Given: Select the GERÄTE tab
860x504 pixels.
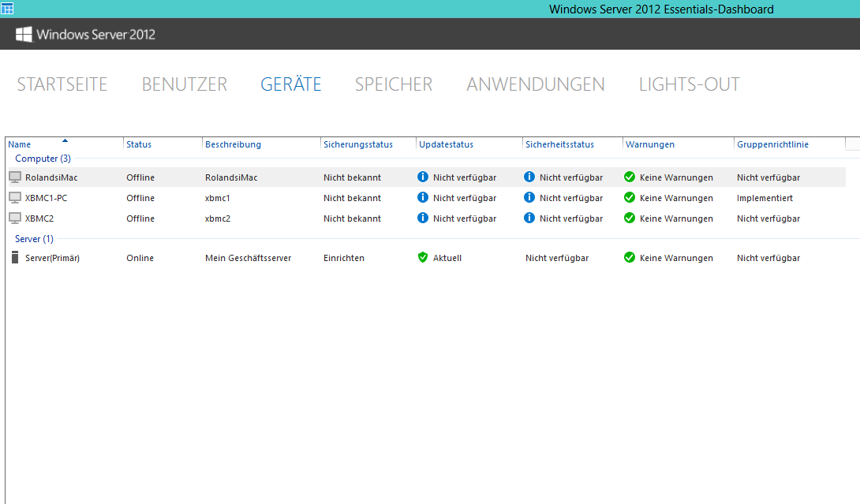Looking at the screenshot, I should (x=290, y=84).
